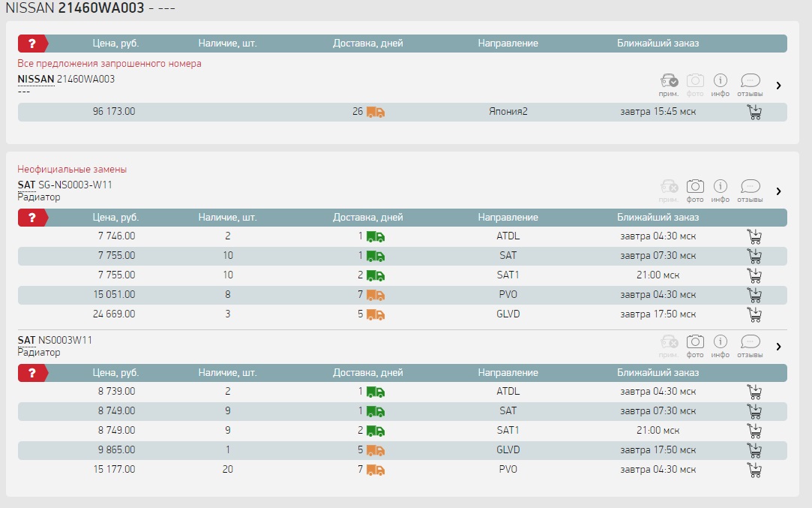Click cart icon for 7 755.00 SAT1 row
Viewport: 812px width, 508px height.
(x=754, y=275)
